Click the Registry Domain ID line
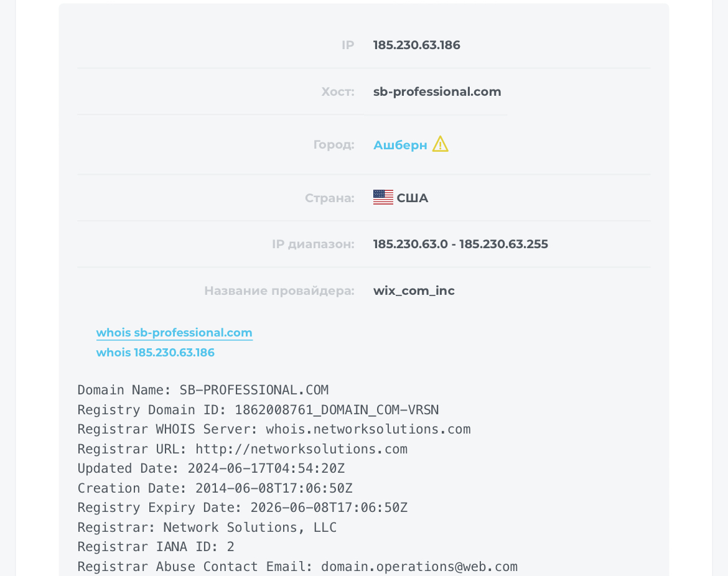This screenshot has height=576, width=728. pyautogui.click(x=258, y=410)
